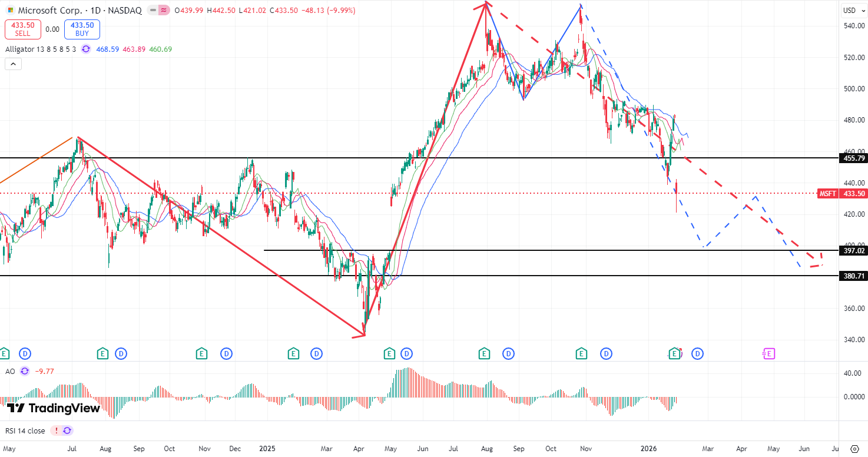Click the TradingView logo
This screenshot has height=457, width=868.
tap(53, 408)
